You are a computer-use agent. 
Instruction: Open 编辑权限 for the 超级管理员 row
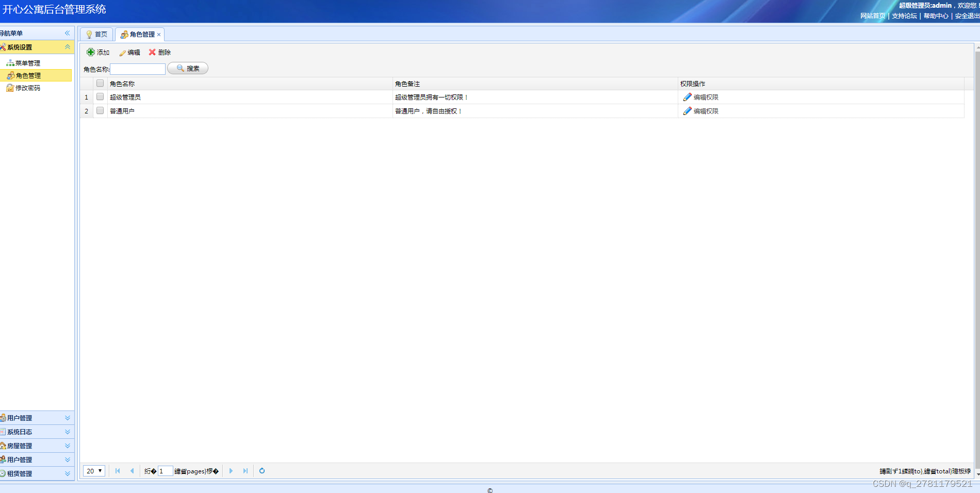click(700, 97)
